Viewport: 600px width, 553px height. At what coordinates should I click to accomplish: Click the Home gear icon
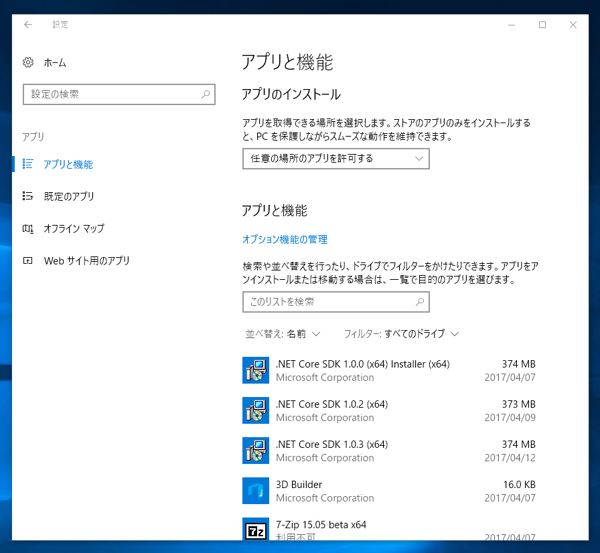(28, 62)
